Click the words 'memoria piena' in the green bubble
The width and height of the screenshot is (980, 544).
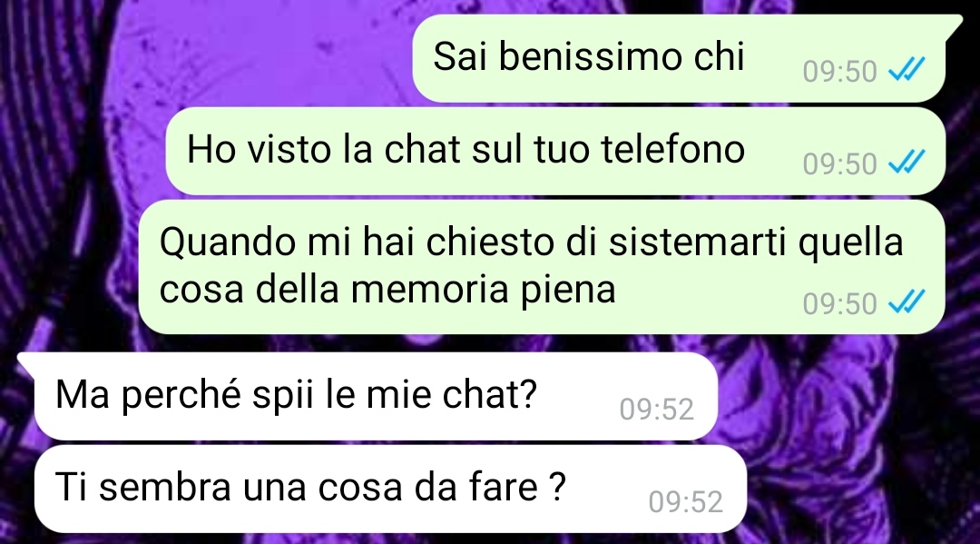coord(483,290)
